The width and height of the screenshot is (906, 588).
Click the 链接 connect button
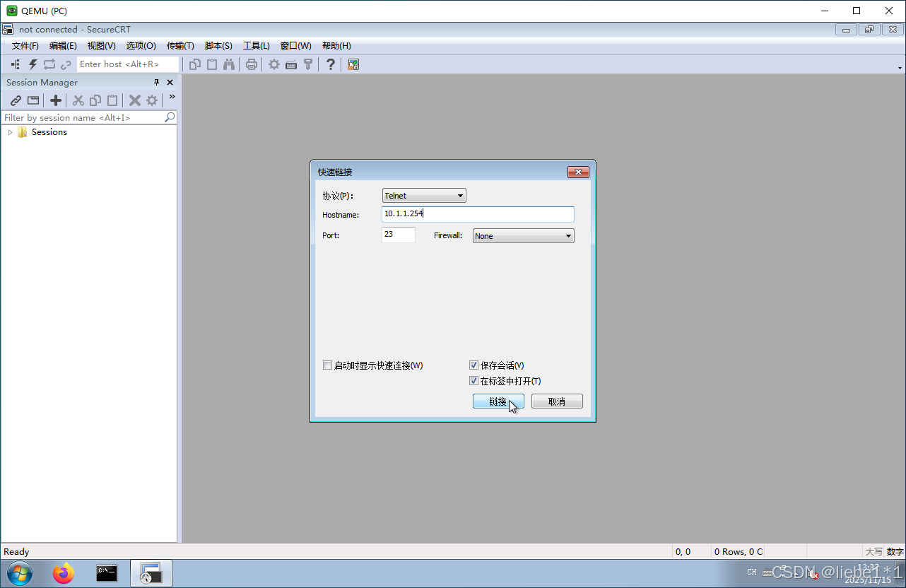pyautogui.click(x=498, y=401)
